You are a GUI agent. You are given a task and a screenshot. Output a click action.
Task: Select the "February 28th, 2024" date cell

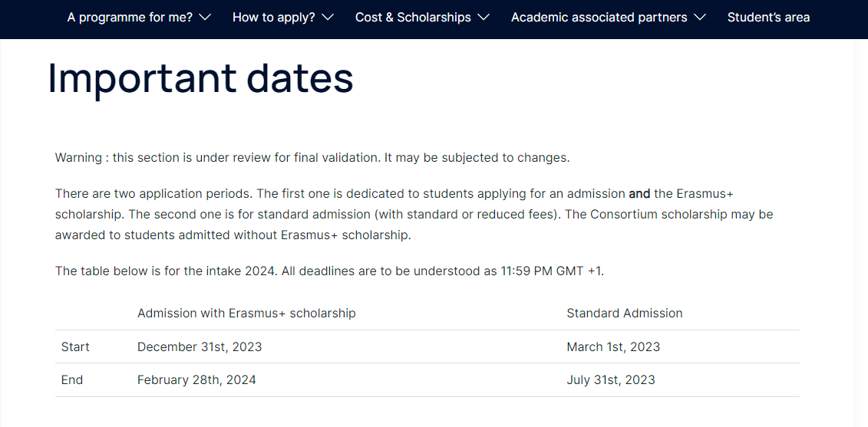click(196, 379)
